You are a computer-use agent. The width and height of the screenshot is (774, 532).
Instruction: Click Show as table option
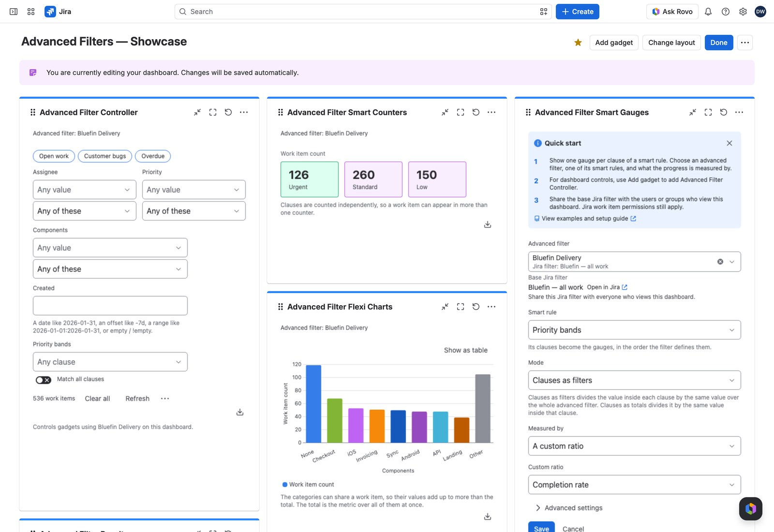[x=466, y=350]
